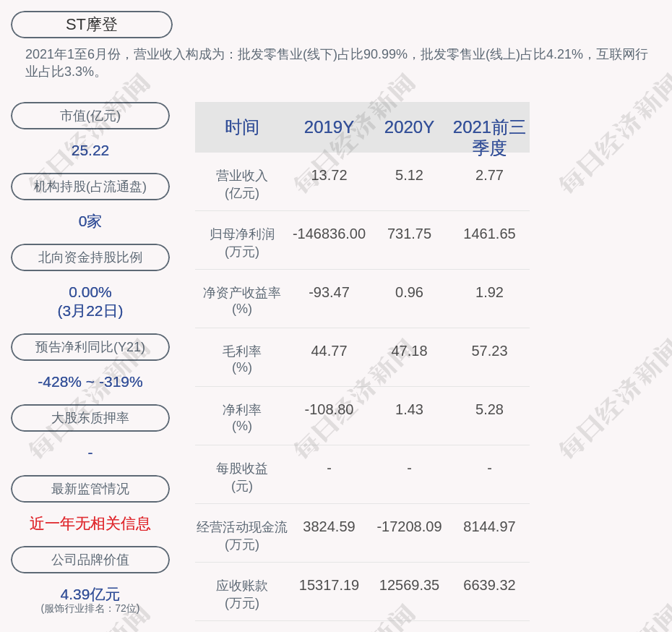Select the 营业收入(亿元) row label
672x632 pixels.
tap(242, 184)
